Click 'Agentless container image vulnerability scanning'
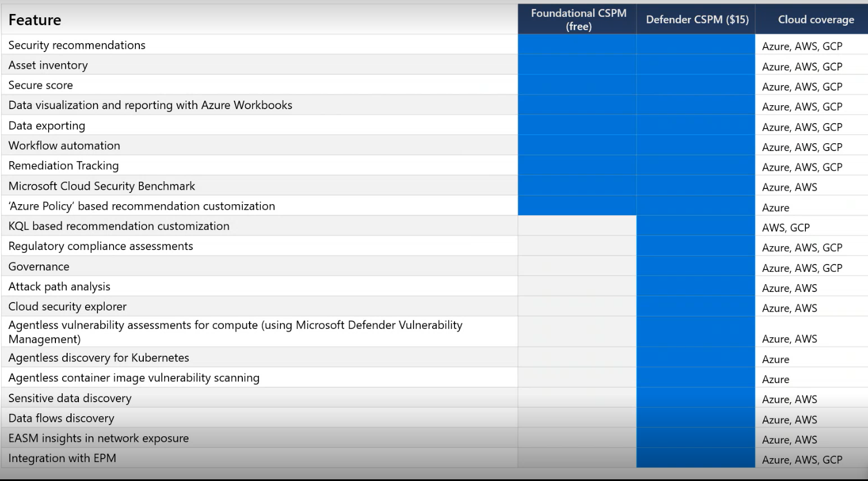 coord(134,378)
